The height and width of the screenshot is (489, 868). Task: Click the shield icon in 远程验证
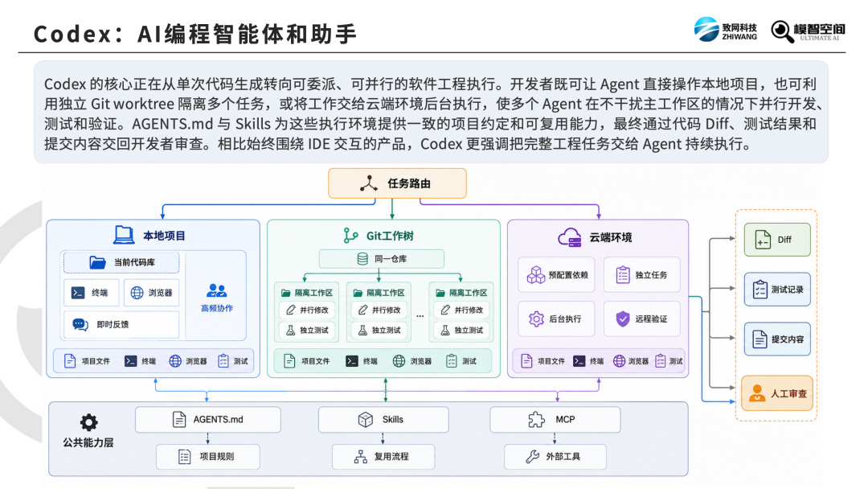[623, 318]
